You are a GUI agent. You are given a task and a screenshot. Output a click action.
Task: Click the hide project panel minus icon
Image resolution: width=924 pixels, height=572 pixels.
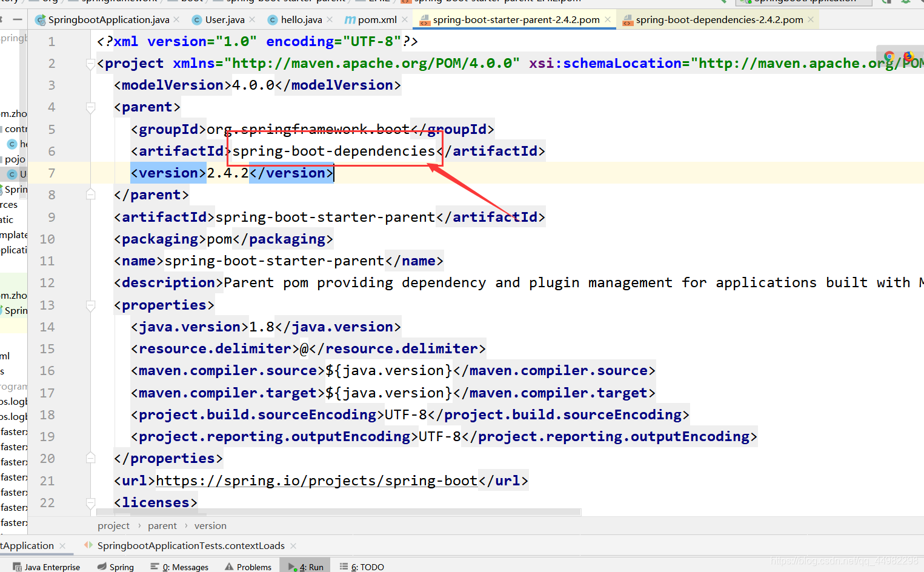click(18, 19)
